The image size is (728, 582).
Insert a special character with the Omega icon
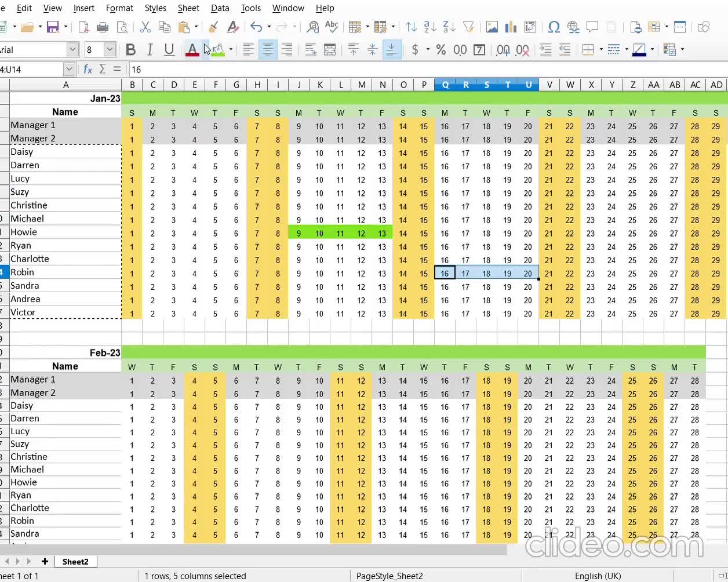[554, 27]
